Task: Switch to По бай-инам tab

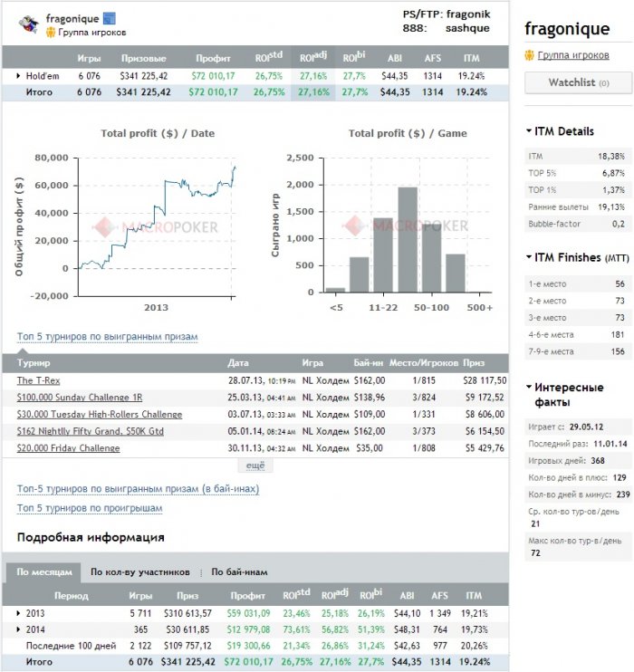Action: click(x=239, y=572)
